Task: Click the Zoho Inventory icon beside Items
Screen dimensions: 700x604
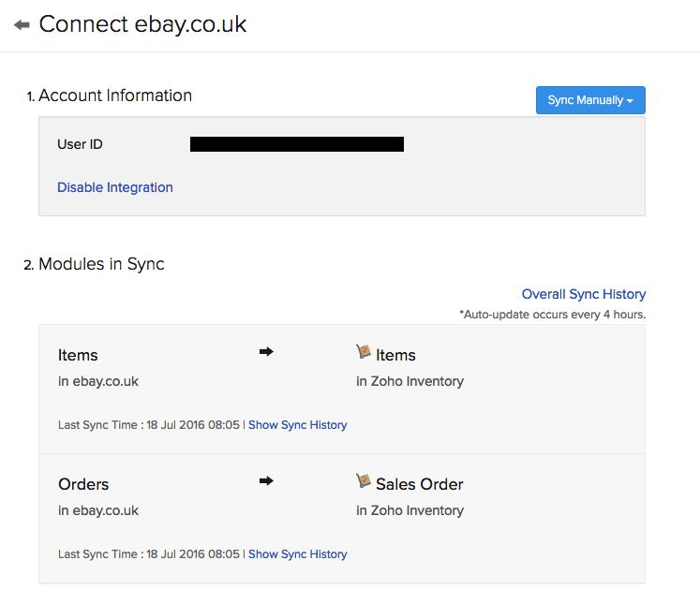Action: [x=364, y=352]
